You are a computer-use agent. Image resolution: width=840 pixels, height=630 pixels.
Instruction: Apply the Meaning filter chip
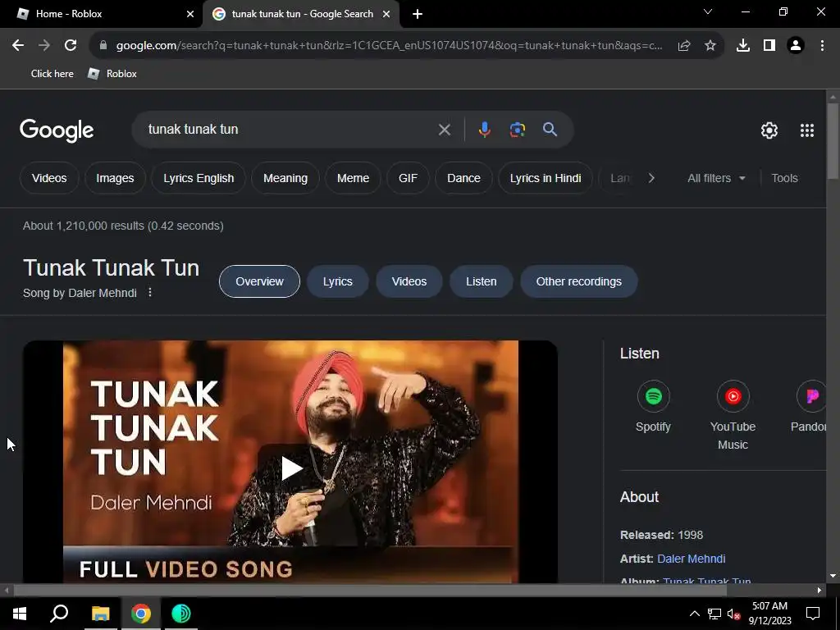(x=285, y=178)
